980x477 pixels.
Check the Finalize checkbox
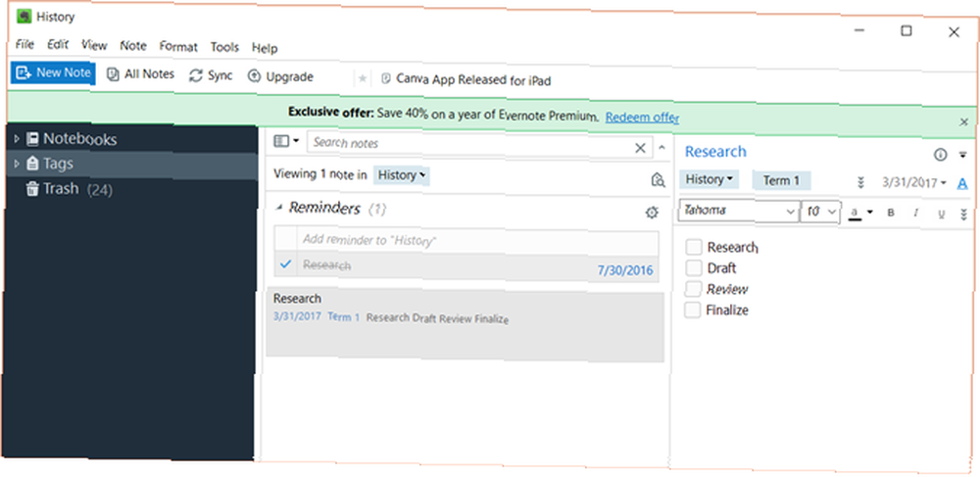click(693, 310)
